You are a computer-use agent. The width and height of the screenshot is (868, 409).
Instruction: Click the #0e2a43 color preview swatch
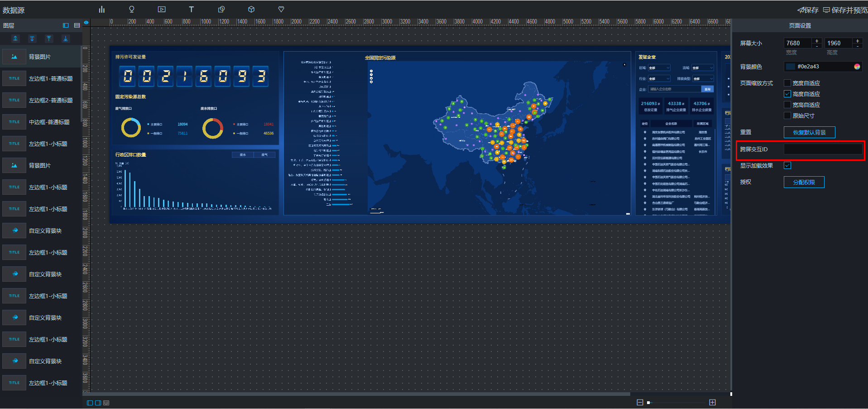click(x=791, y=67)
